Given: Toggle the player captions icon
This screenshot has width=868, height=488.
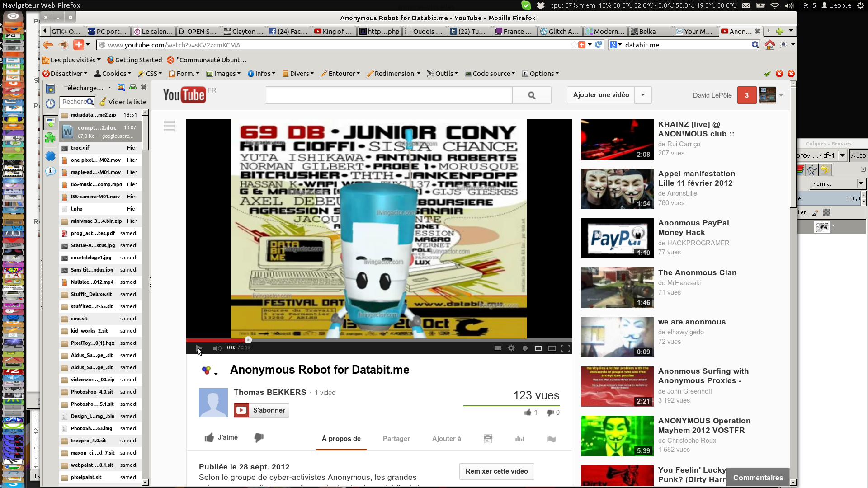Looking at the screenshot, I should point(498,348).
